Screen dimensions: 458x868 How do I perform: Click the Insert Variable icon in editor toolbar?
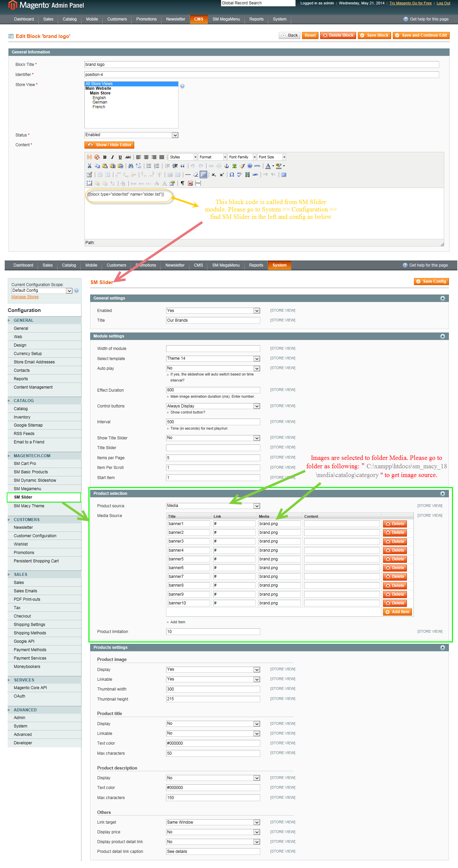tap(90, 157)
